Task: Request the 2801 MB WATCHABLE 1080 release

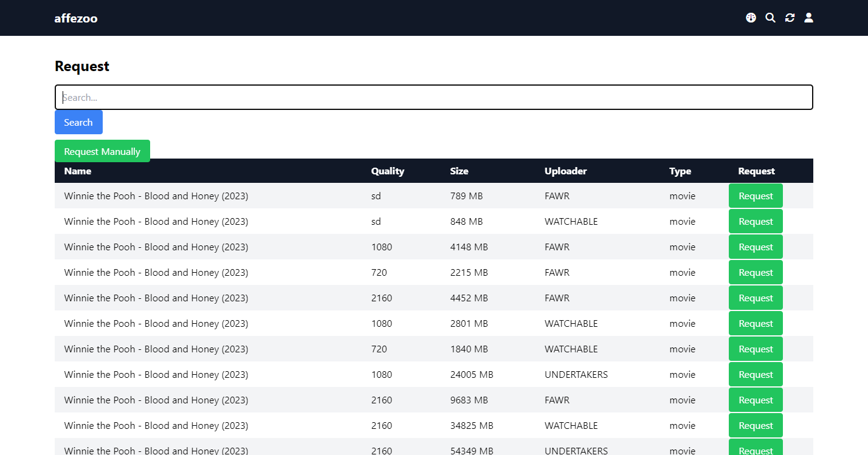Action: coord(756,323)
